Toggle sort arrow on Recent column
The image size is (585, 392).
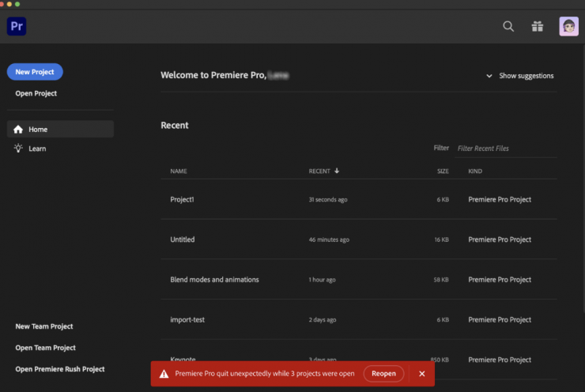pos(338,171)
